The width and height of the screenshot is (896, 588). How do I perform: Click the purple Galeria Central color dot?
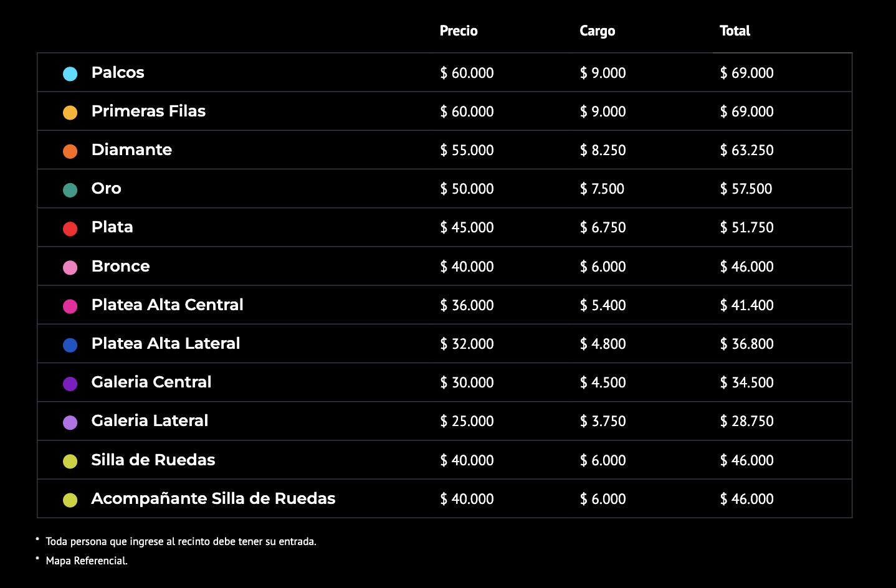tap(70, 384)
